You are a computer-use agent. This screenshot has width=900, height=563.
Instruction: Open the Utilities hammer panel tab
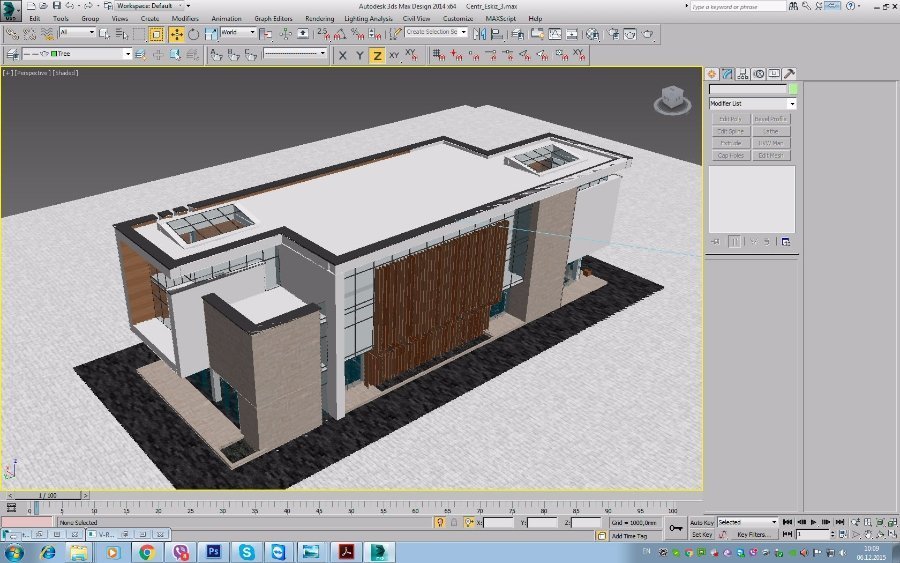click(789, 74)
